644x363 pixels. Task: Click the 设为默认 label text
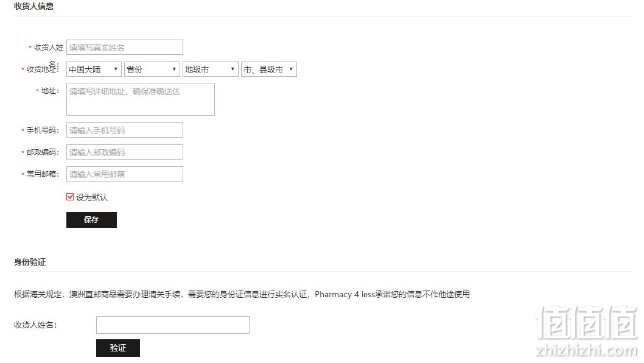coord(91,197)
